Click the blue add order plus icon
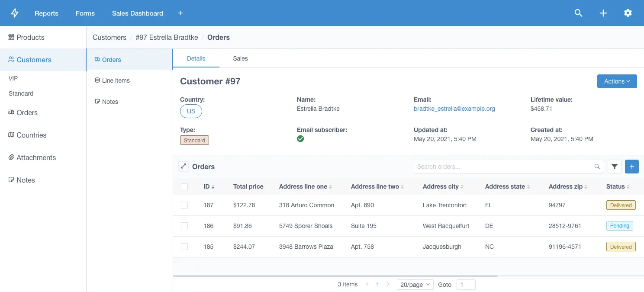The image size is (644, 292). point(631,166)
